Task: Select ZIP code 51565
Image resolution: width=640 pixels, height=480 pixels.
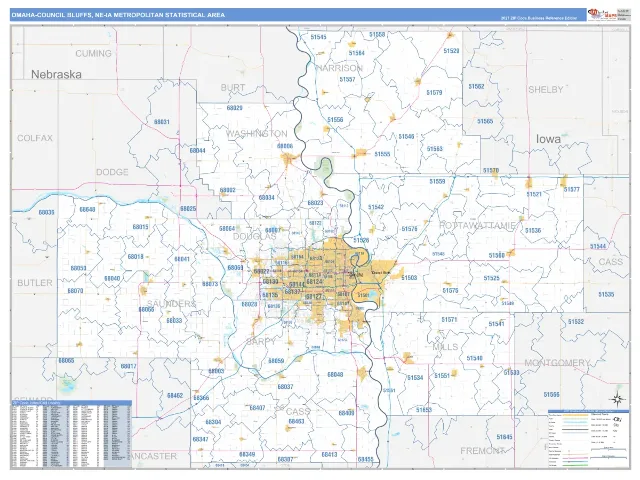Action: (485, 121)
